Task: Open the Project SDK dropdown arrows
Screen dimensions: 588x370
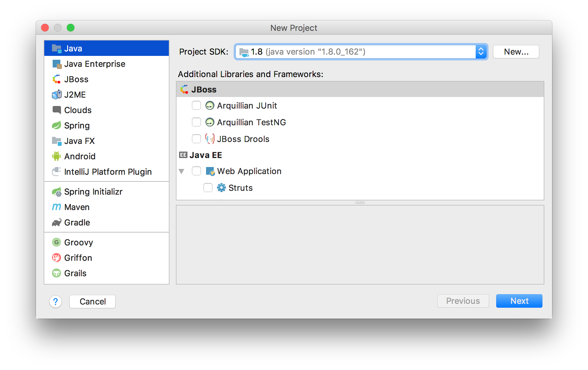Action: [x=481, y=52]
